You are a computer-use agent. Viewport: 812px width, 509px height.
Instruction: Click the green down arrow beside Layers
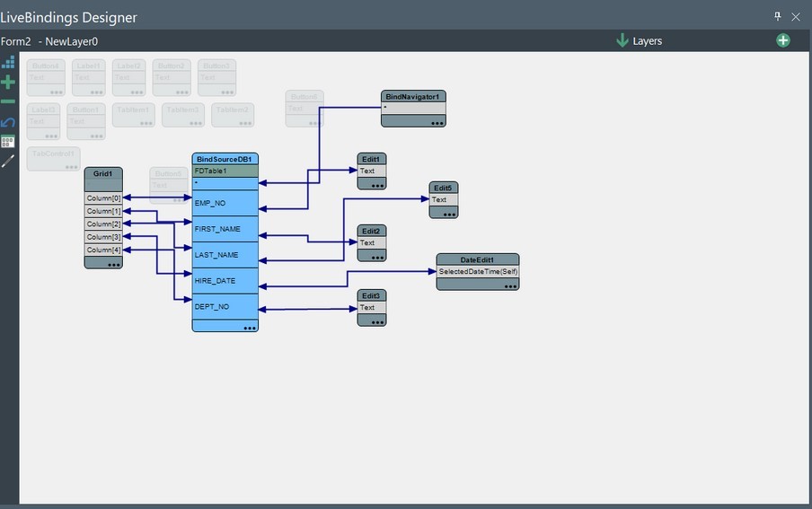[x=622, y=40]
